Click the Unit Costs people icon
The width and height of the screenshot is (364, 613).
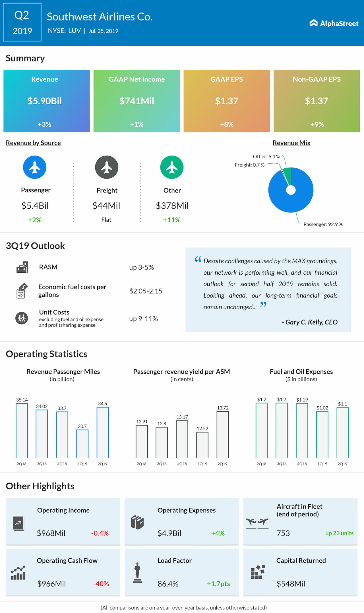(22, 318)
